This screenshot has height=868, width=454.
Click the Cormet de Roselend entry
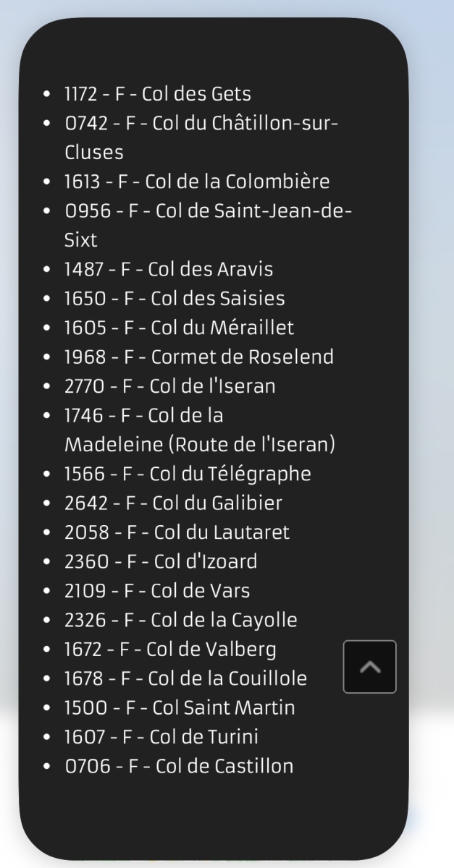(199, 357)
